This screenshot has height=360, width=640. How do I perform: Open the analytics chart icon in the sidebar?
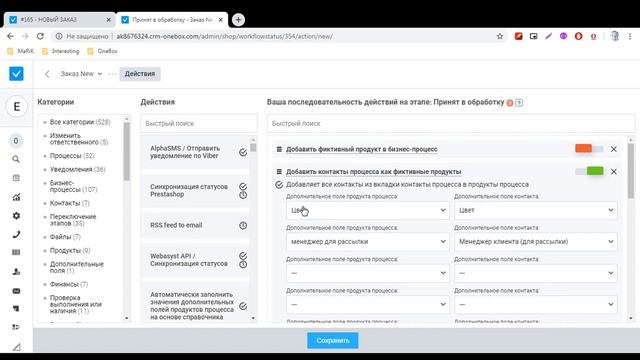coord(16,197)
